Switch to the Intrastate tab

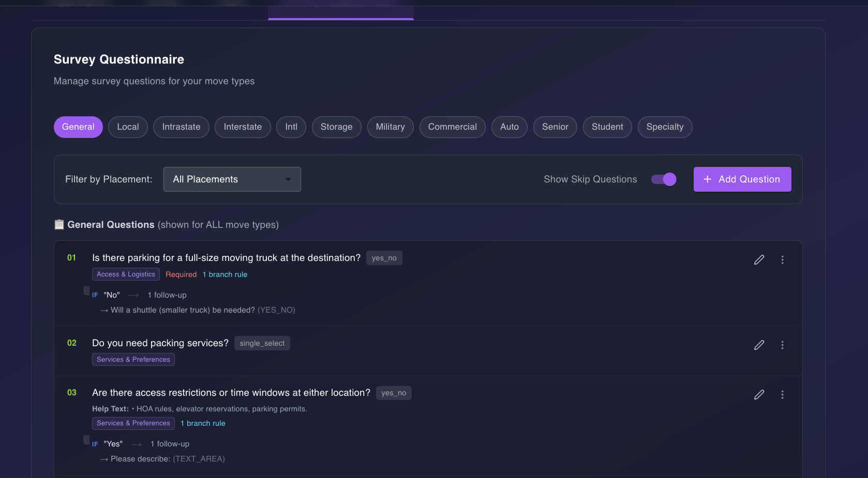[x=181, y=127]
